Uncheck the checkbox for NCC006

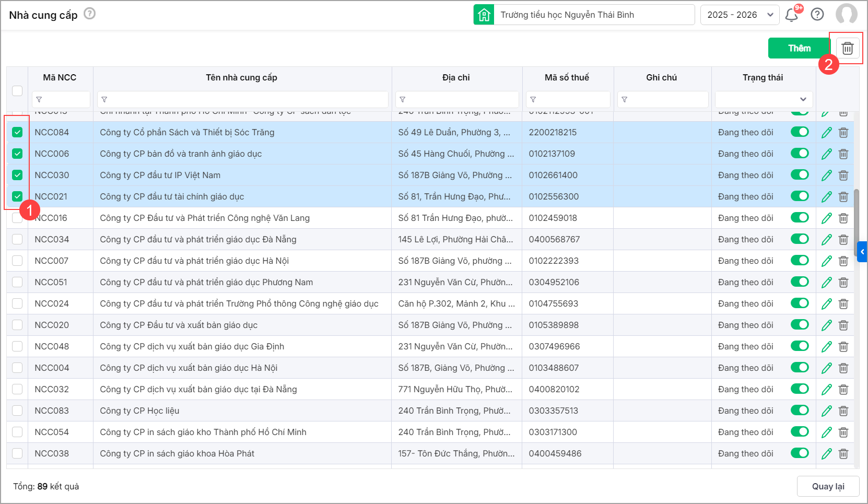tap(17, 154)
